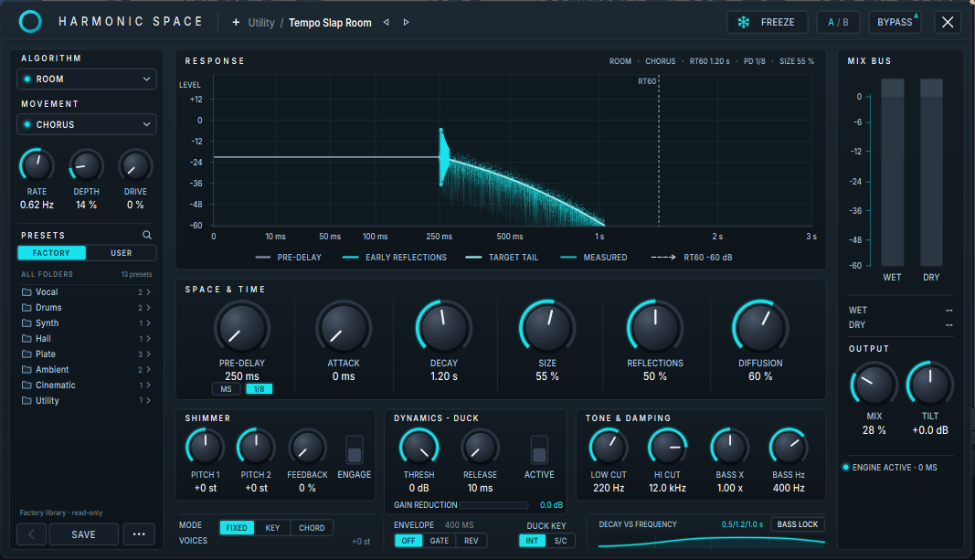Set envelope to Rev
Screen dimensions: 975x560
coord(472,541)
